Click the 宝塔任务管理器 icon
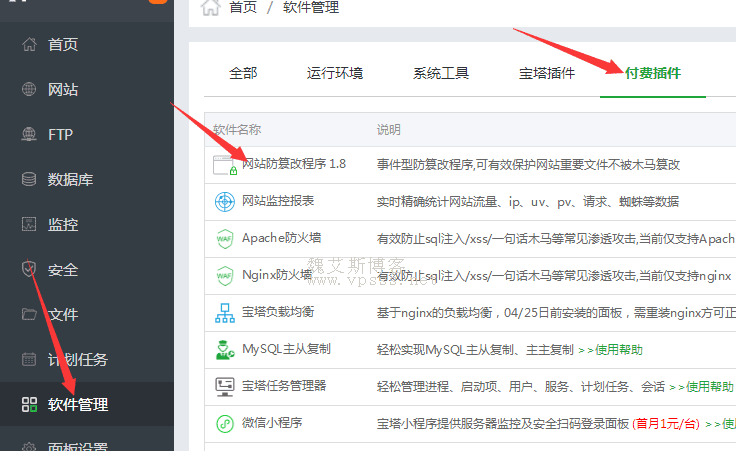 tap(224, 386)
